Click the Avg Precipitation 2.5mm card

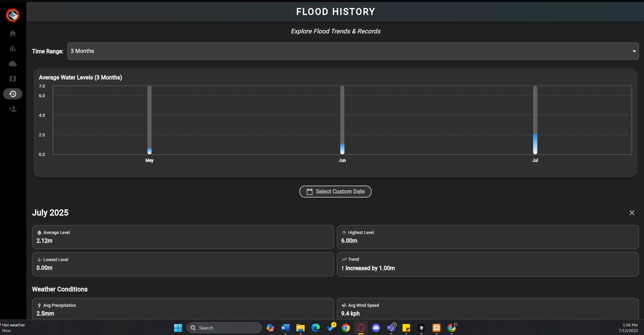(x=183, y=309)
